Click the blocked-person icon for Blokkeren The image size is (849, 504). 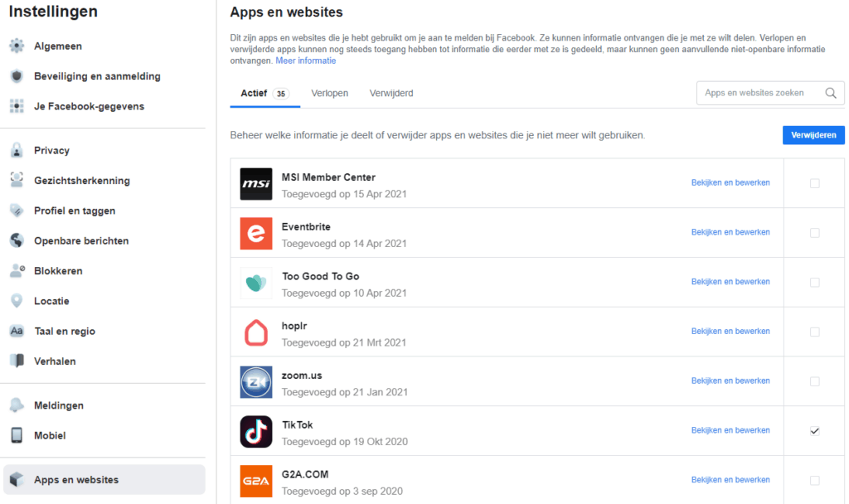point(17,271)
